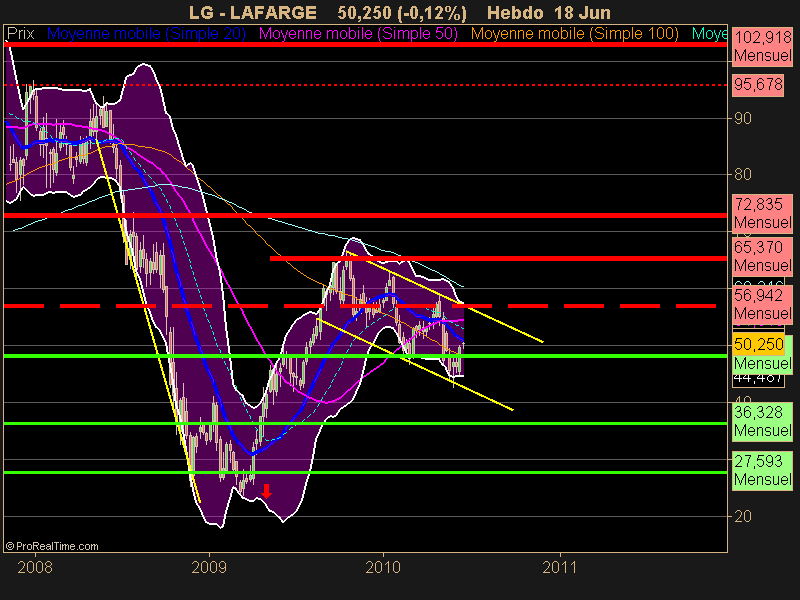The width and height of the screenshot is (800, 600).
Task: Click the 72,835 Mensuel resistance label
Action: pos(762,213)
